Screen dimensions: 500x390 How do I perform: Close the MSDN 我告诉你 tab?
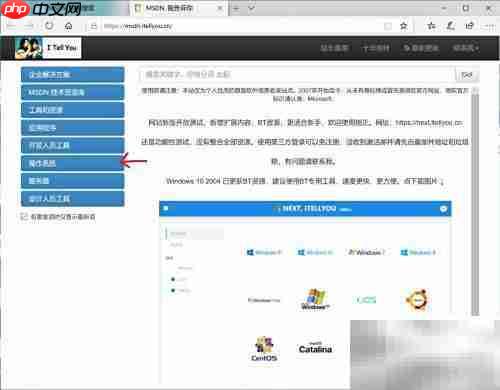pyautogui.click(x=220, y=8)
